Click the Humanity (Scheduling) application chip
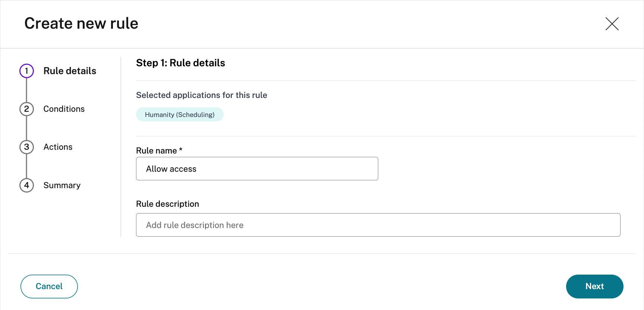 click(x=180, y=114)
